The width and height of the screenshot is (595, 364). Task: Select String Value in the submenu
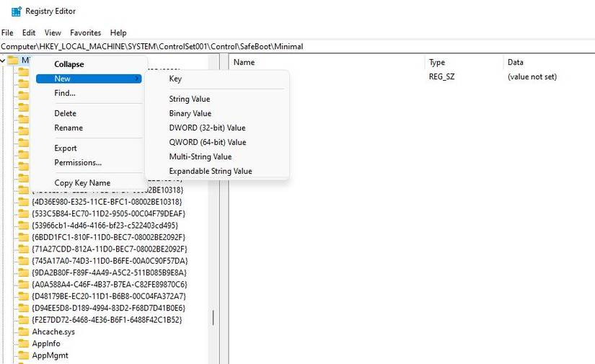(x=190, y=99)
